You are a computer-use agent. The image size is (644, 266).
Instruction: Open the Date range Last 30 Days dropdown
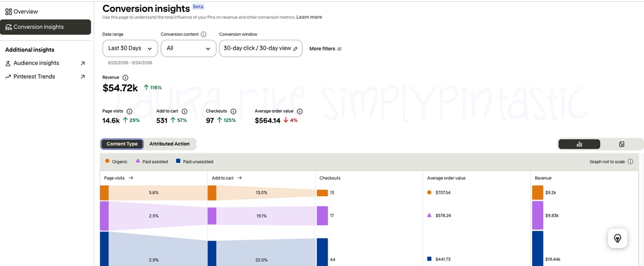tap(130, 48)
